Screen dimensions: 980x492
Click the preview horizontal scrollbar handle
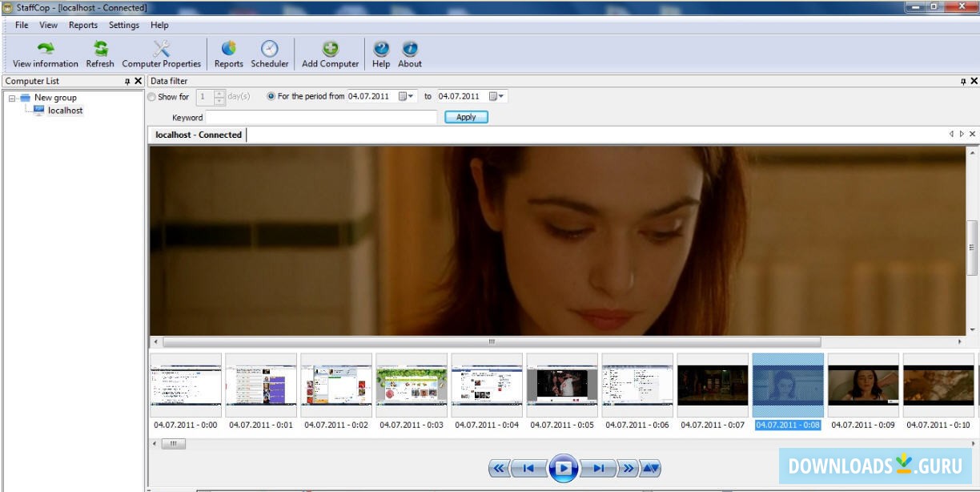(492, 341)
